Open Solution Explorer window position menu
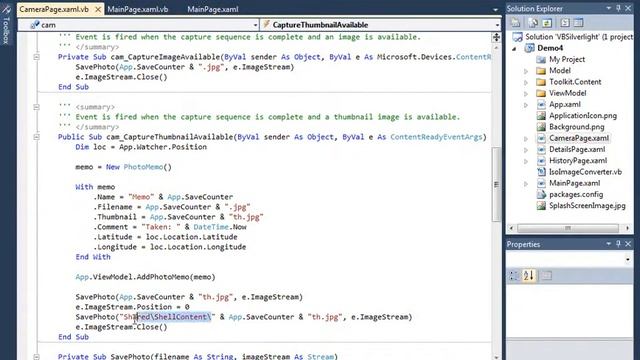The width and height of the screenshot is (640, 360). (x=609, y=8)
